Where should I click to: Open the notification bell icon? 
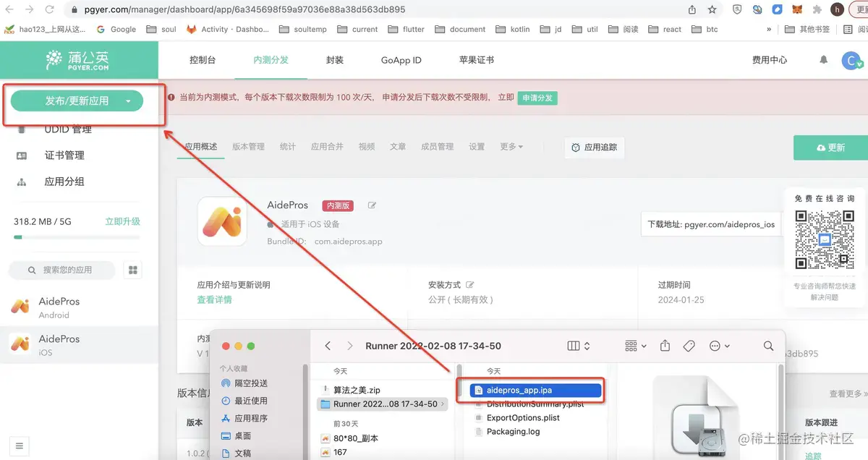coord(823,61)
